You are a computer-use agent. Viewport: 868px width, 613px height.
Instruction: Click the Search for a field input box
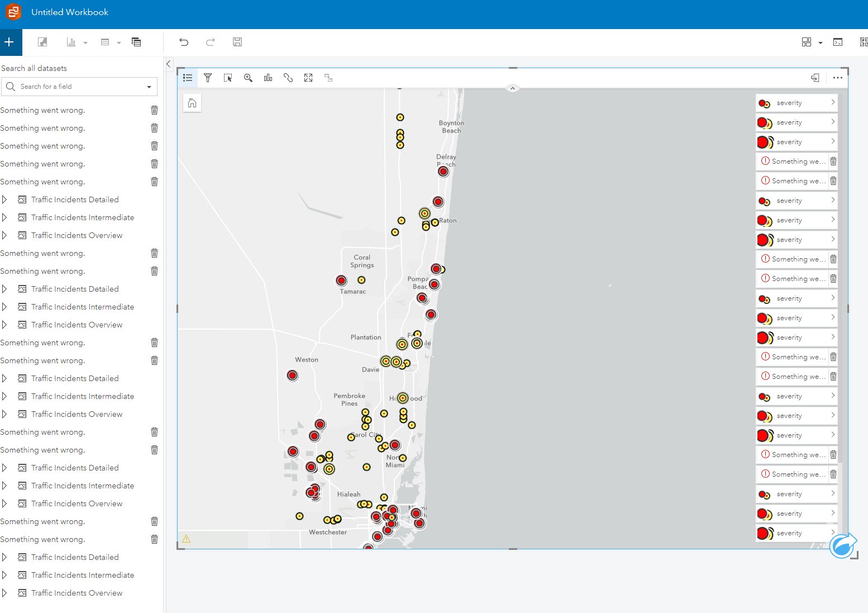point(78,87)
